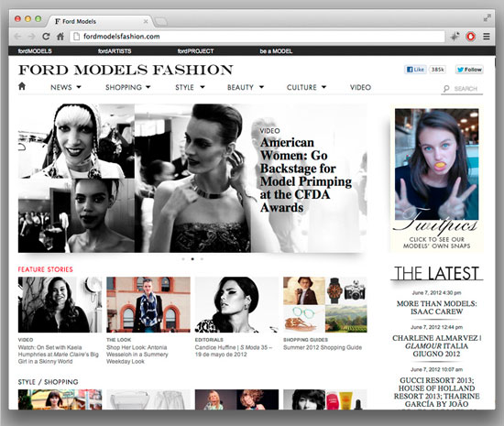Click the Opera extension icon
This screenshot has height=426, width=504.
471,37
